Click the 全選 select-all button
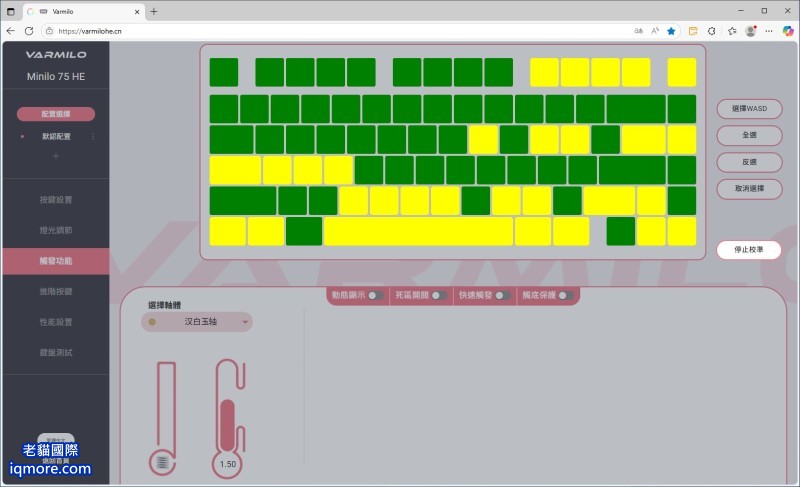 [x=749, y=135]
